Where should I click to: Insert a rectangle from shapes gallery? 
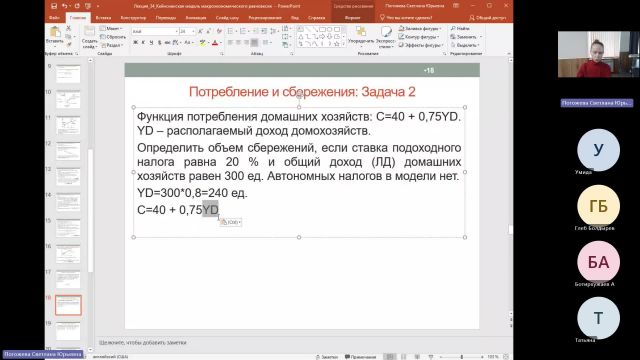pyautogui.click(x=322, y=29)
